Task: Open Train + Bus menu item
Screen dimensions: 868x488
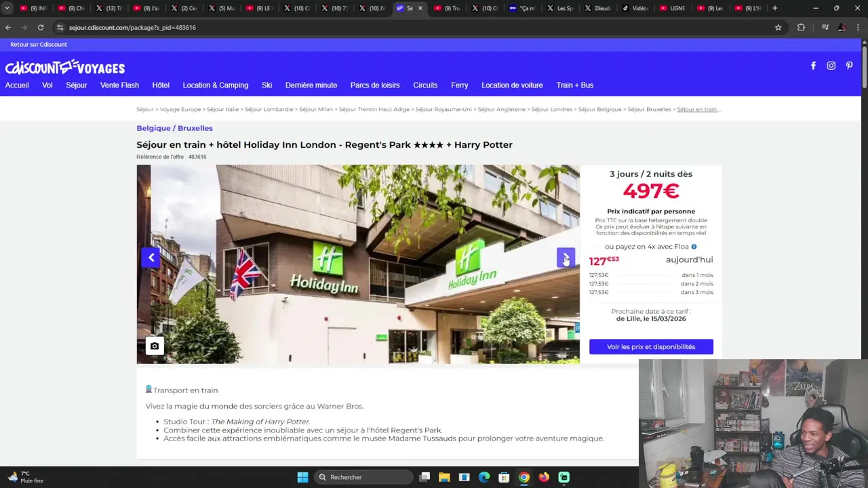Action: [x=575, y=85]
